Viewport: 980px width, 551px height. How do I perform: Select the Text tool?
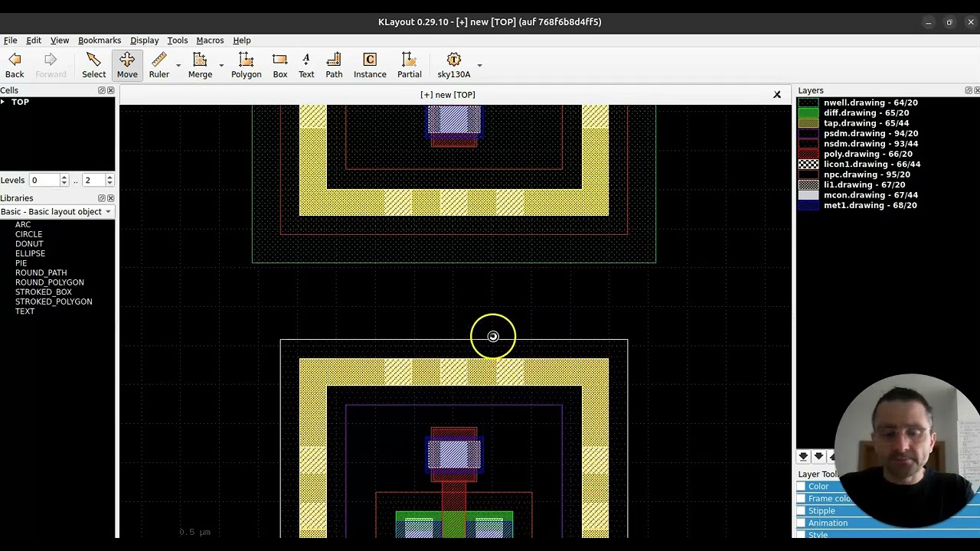[306, 65]
